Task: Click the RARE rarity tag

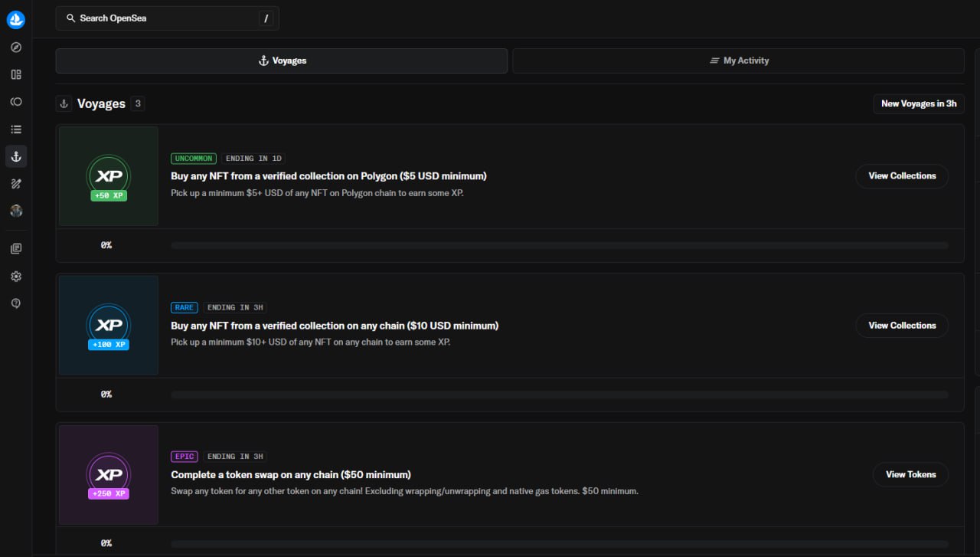Action: pos(185,307)
